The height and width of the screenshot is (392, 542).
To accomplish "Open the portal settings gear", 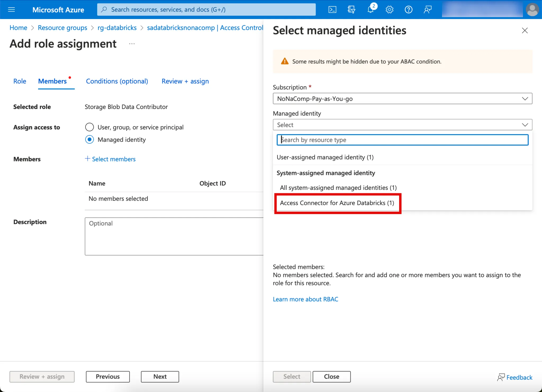I will click(x=389, y=10).
